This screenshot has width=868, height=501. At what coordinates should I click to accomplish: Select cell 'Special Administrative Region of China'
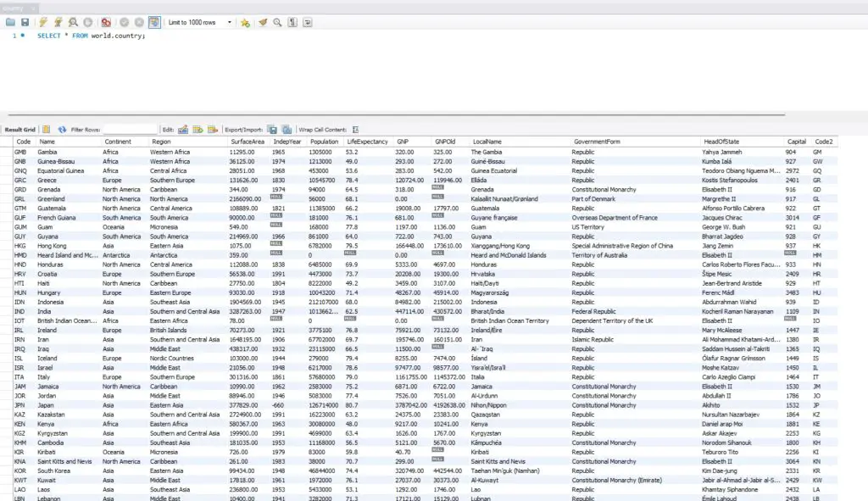(x=622, y=246)
